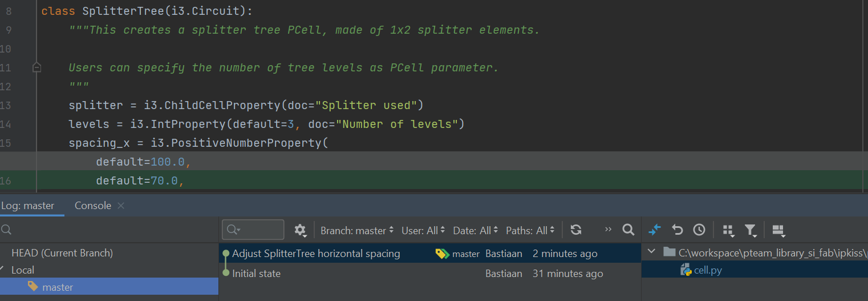Select the 'Initial state' commit
Viewport: 868px width, 301px height.
tap(257, 274)
